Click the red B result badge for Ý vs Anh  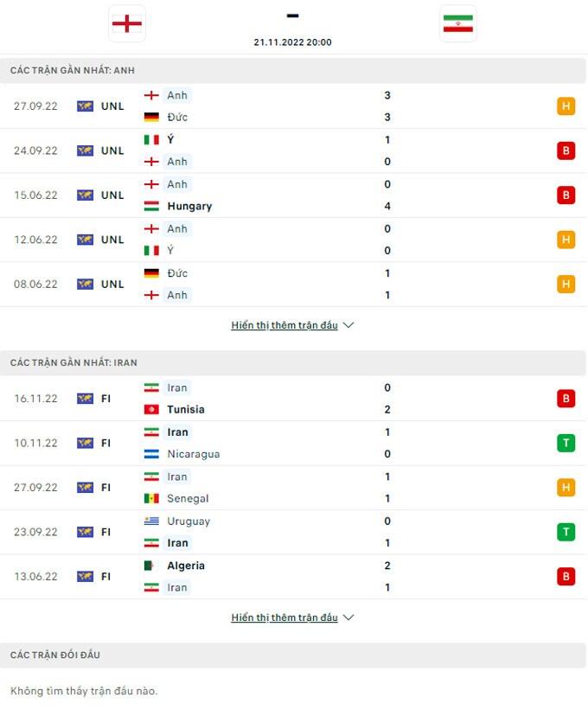click(x=566, y=150)
